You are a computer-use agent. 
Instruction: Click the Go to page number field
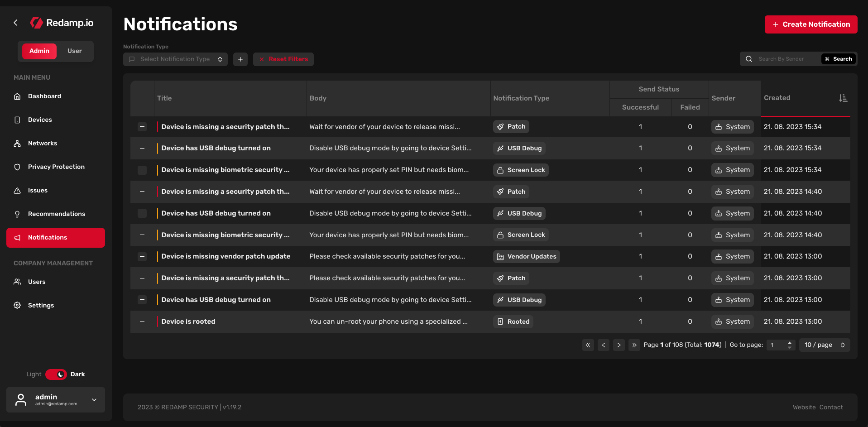pos(776,345)
